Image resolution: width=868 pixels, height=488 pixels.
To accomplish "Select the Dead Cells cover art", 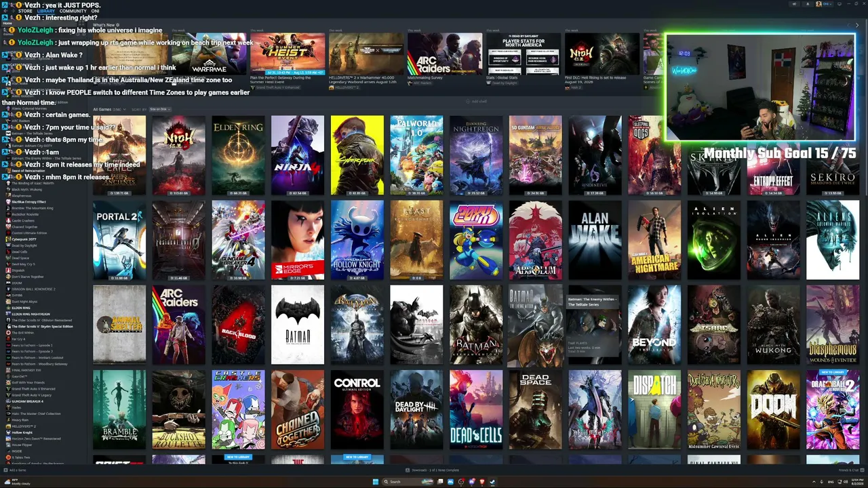I will [476, 409].
